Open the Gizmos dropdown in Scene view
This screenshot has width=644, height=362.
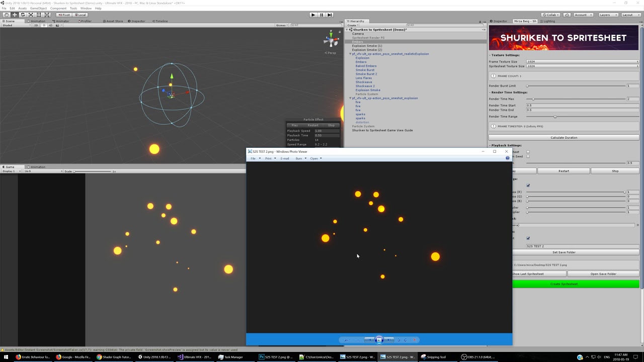[281, 25]
